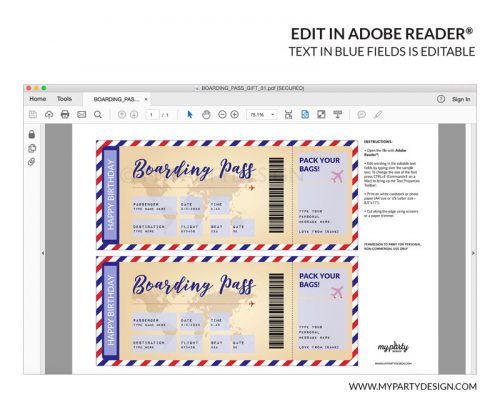Click the Sign In link
The height and width of the screenshot is (398, 500).
pyautogui.click(x=461, y=99)
